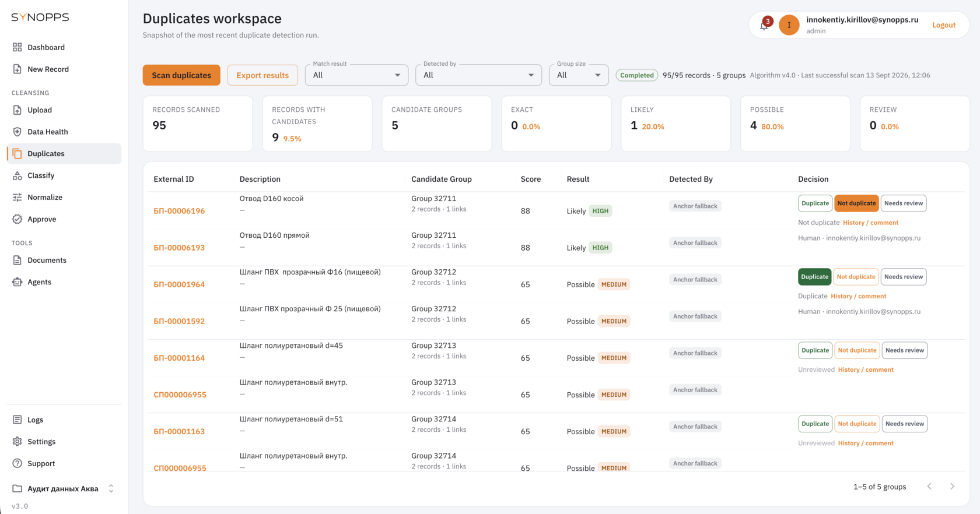The image size is (980, 514).
Task: Select Duplicates in the sidebar menu
Action: point(64,154)
